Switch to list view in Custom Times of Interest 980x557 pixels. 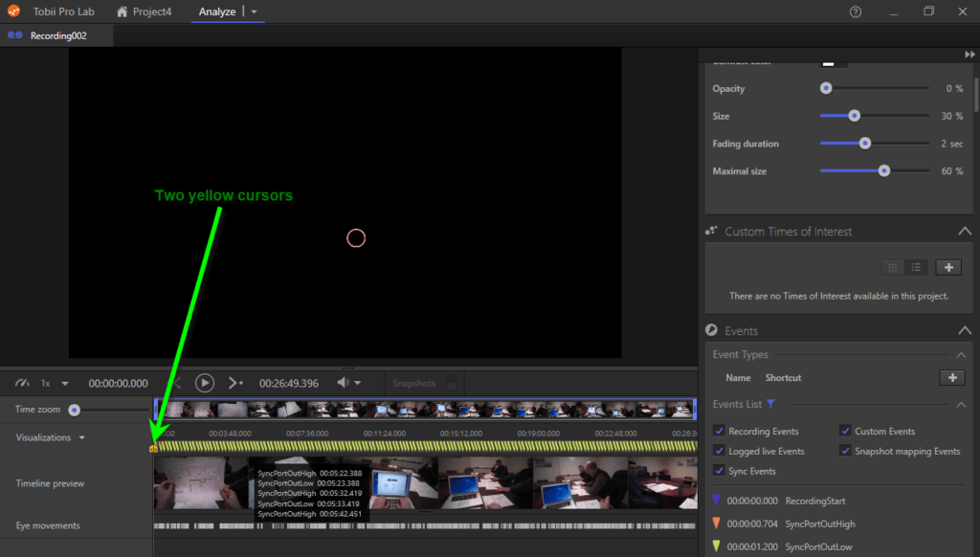(916, 267)
